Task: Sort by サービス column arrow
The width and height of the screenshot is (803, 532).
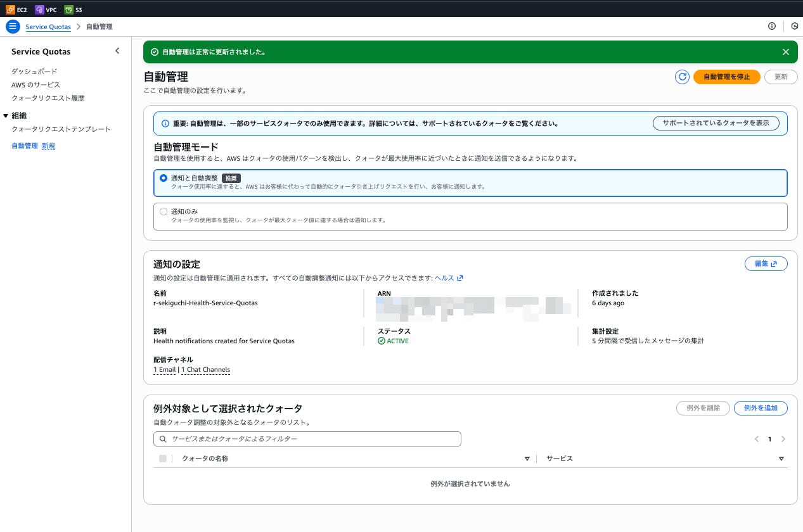Action: tap(781, 459)
